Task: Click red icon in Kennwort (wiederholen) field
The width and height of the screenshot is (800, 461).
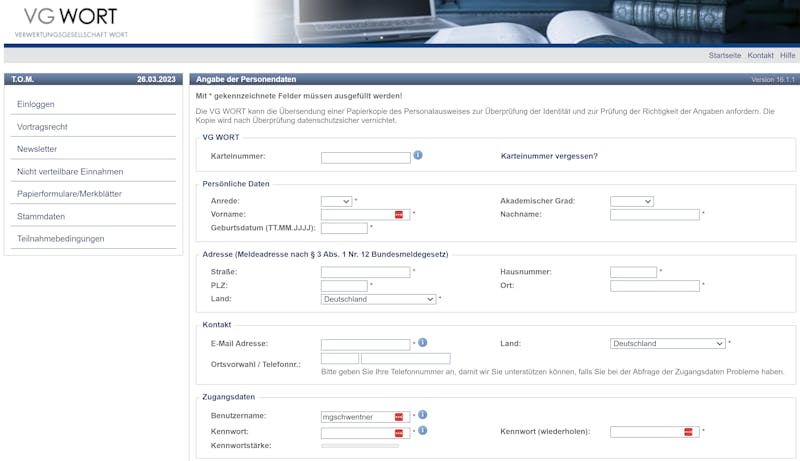Action: (688, 432)
